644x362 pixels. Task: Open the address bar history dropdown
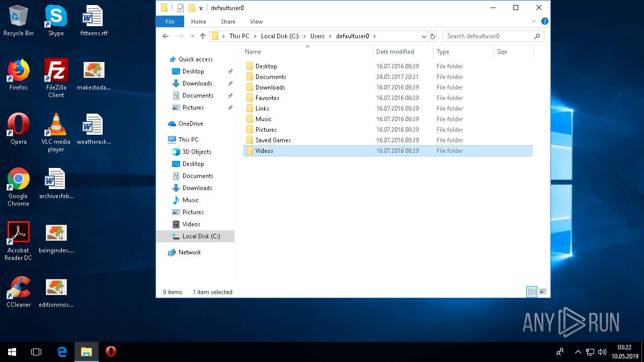[x=424, y=36]
